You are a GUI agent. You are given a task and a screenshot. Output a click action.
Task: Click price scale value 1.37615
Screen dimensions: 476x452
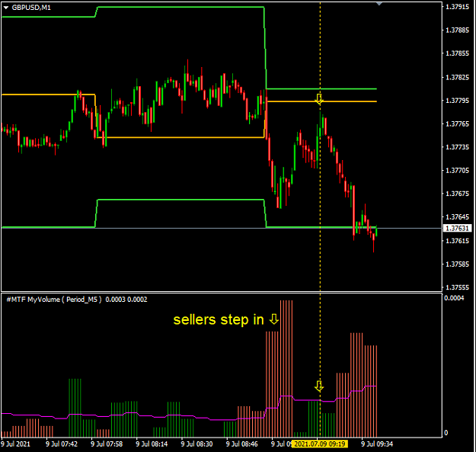457,241
